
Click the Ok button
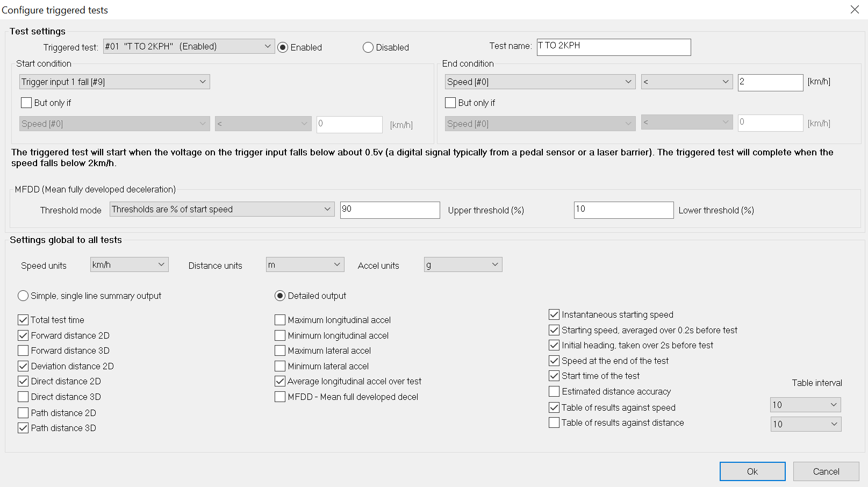point(752,471)
